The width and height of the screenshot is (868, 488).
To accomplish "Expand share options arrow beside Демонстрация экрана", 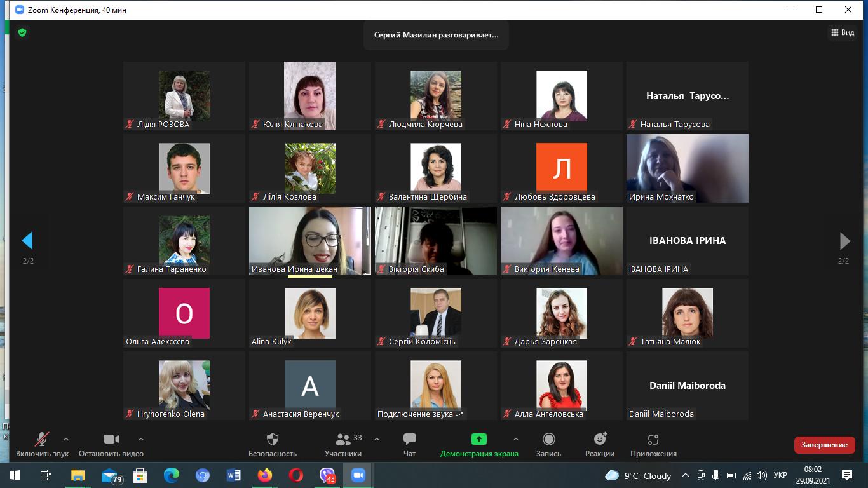I will pos(515,439).
